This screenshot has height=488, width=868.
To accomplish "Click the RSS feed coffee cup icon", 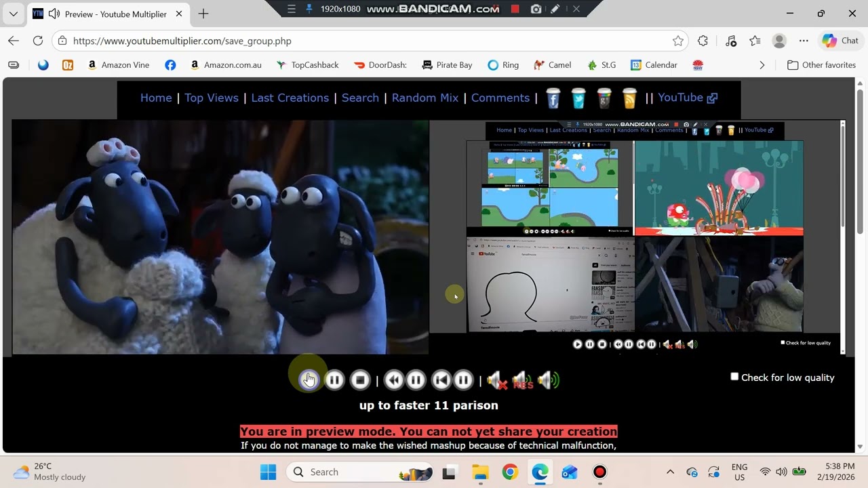I will pos(630,98).
